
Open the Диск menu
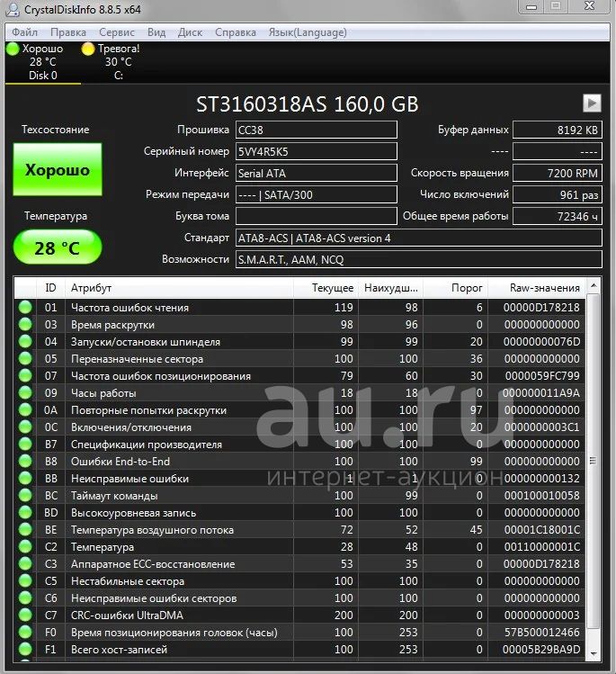click(191, 32)
